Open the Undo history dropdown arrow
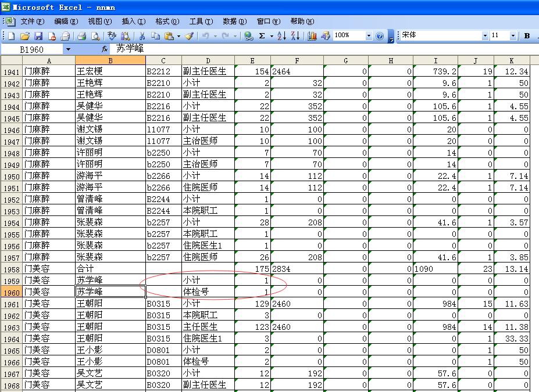The width and height of the screenshot is (539, 392). (215, 35)
